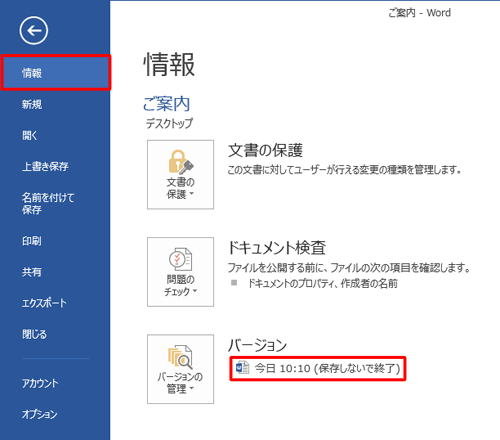Open アカウント settings page

click(x=40, y=383)
